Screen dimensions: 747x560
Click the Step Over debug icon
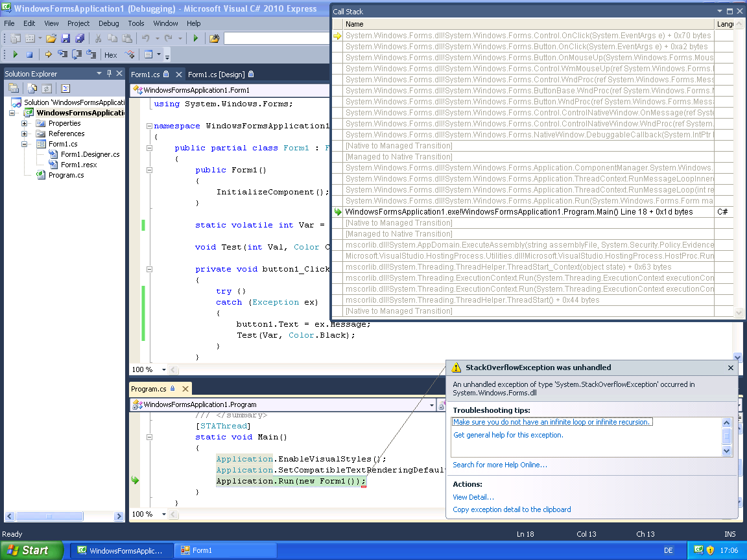tap(77, 54)
